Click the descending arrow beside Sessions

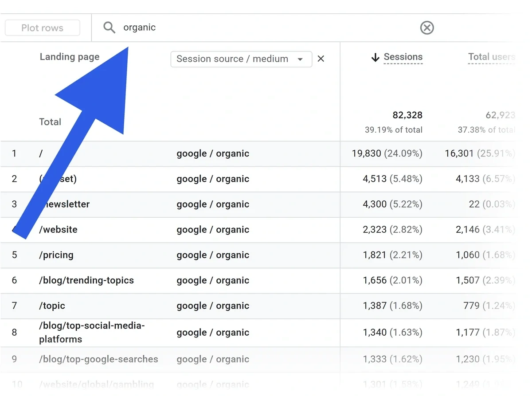click(375, 57)
